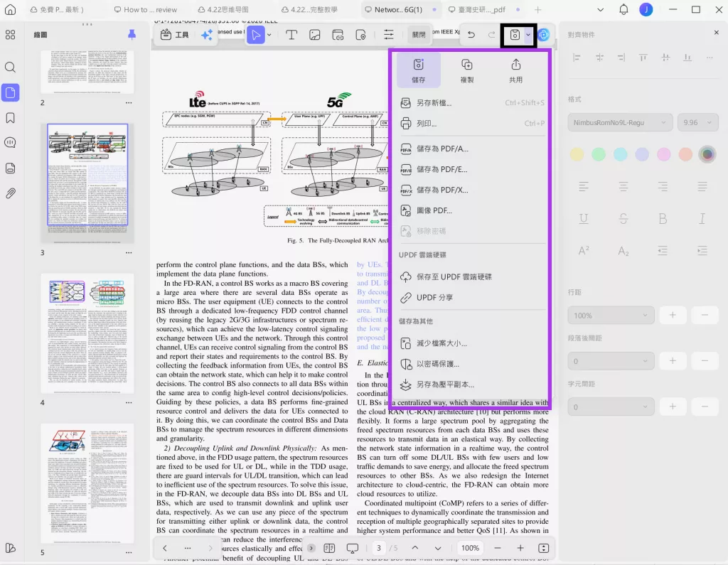Click the page number input field
728x565 pixels.
[x=379, y=548]
